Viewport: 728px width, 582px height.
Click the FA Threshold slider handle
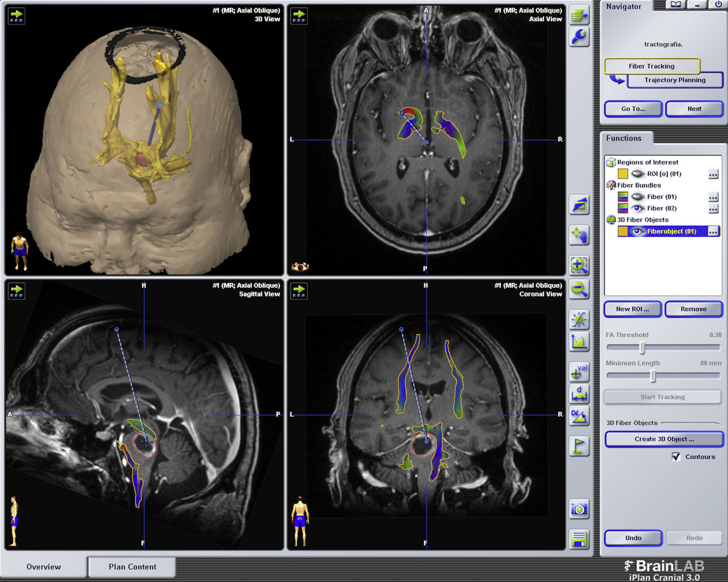point(642,348)
